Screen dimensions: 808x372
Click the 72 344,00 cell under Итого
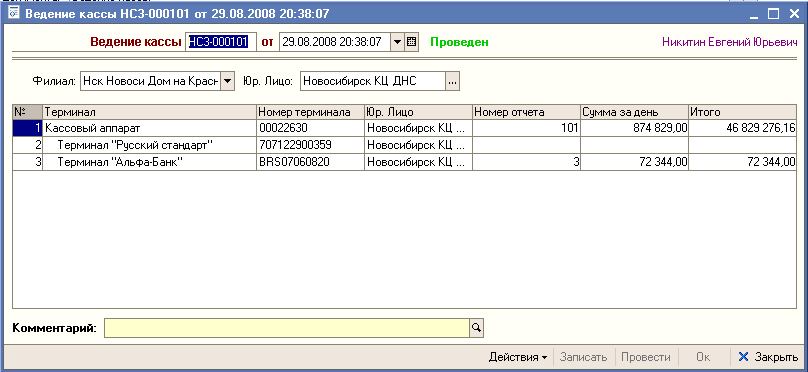pyautogui.click(x=743, y=163)
